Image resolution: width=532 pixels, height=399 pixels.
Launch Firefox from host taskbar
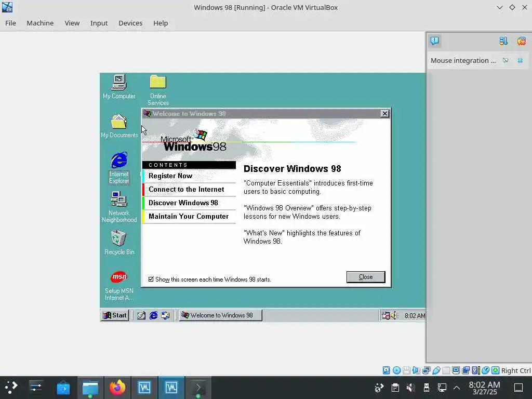117,388
